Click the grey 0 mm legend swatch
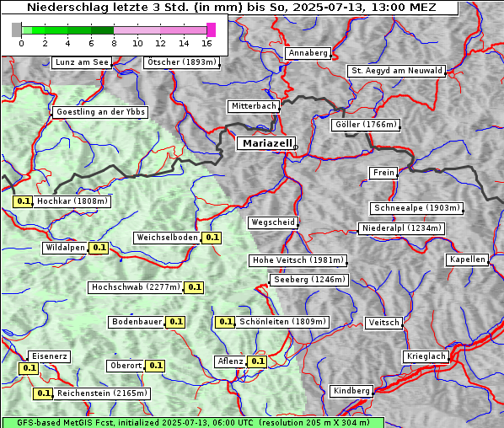Viewport: 504px width, 428px height. tap(16, 29)
